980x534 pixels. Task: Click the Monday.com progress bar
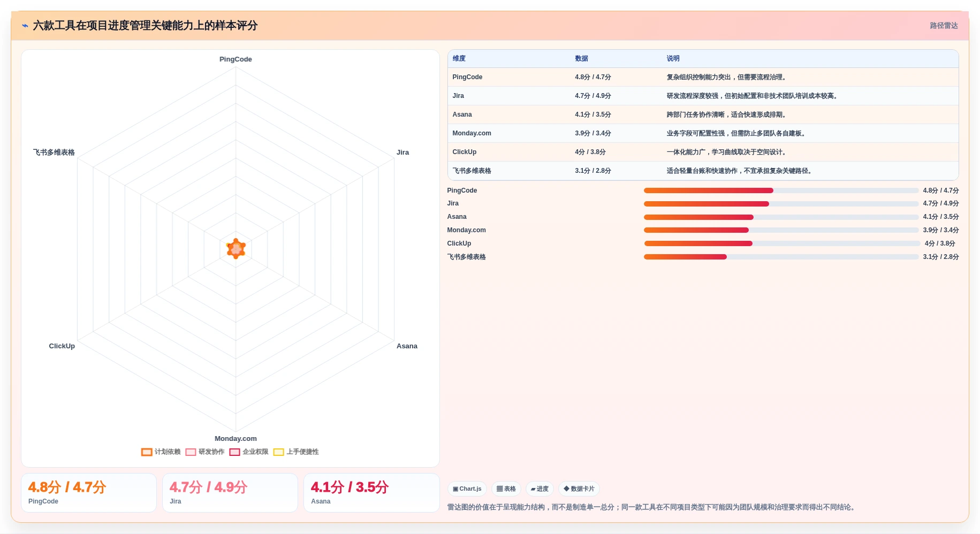pos(781,230)
